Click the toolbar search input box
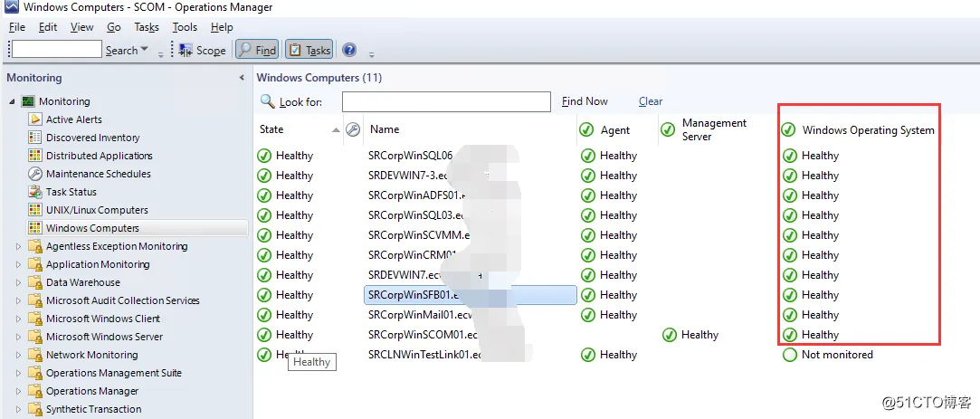This screenshot has width=980, height=419. (56, 50)
